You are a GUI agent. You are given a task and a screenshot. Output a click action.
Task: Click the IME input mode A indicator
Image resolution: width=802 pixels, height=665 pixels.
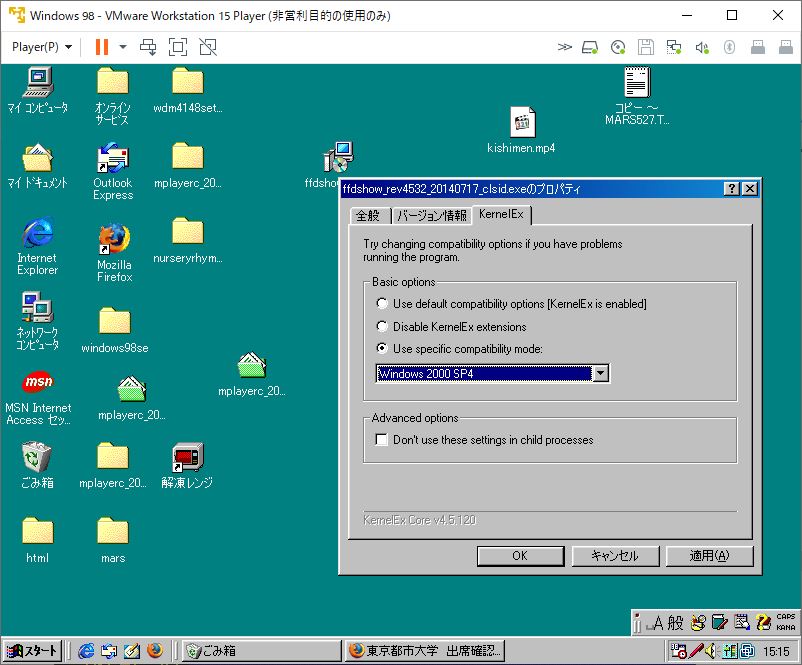click(x=657, y=623)
